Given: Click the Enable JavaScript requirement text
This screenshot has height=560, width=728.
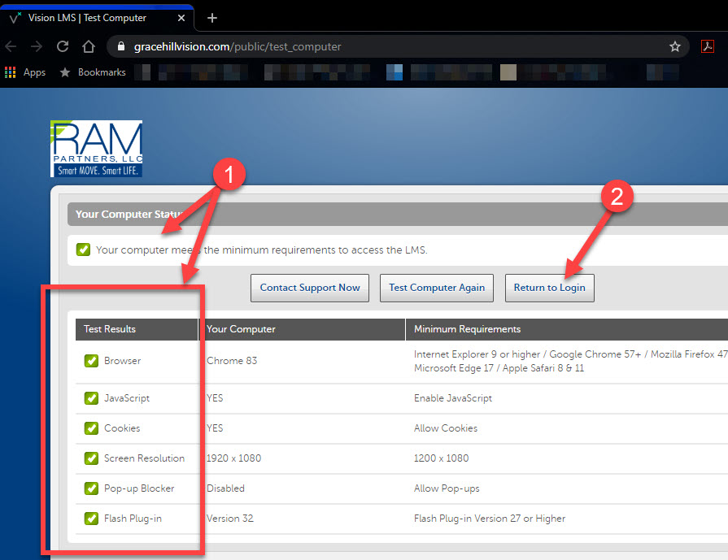Looking at the screenshot, I should point(453,398).
